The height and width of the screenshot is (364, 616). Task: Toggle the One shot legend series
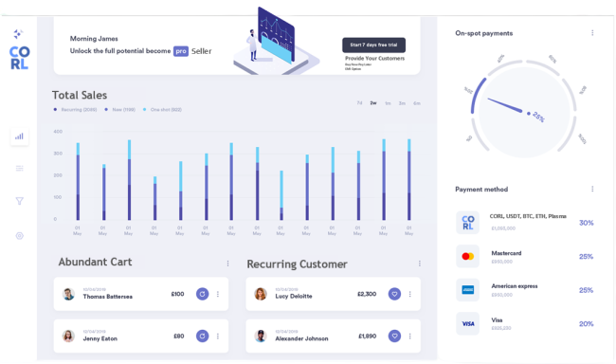(x=162, y=110)
